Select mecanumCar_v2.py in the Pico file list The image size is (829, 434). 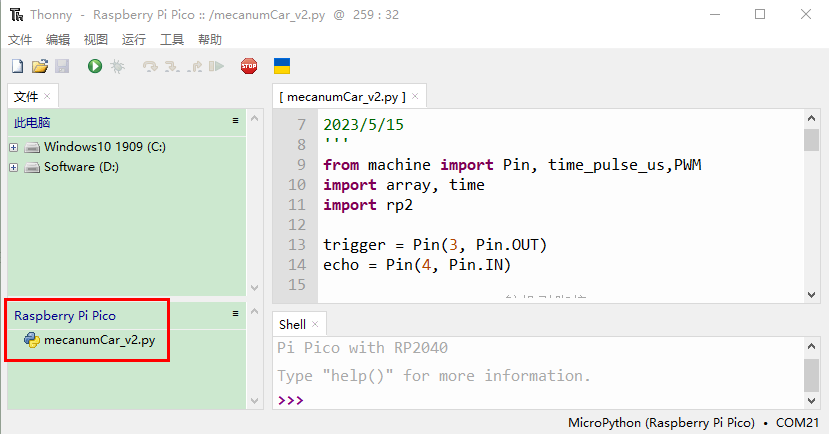click(99, 340)
